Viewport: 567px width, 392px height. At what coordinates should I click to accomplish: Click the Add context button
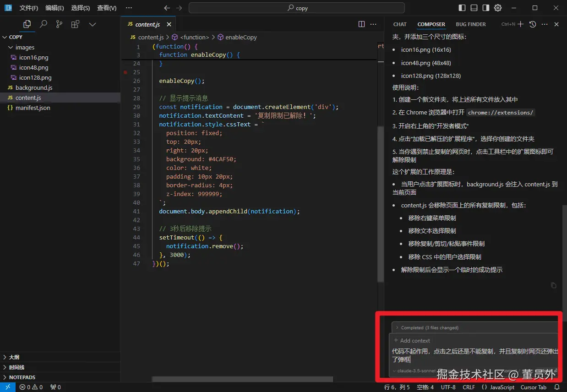point(412,341)
